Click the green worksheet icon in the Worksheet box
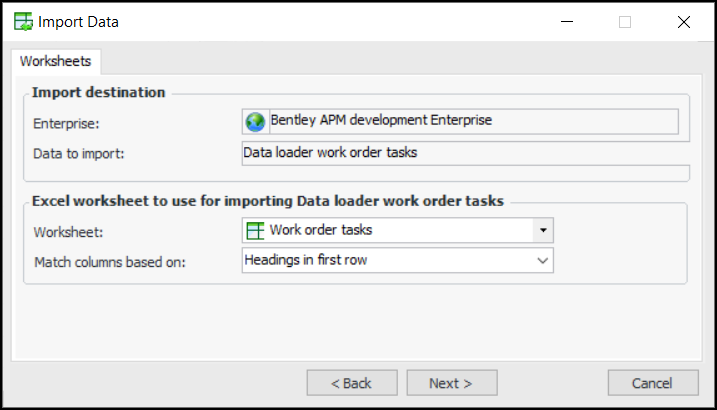717x410 pixels. [255, 230]
